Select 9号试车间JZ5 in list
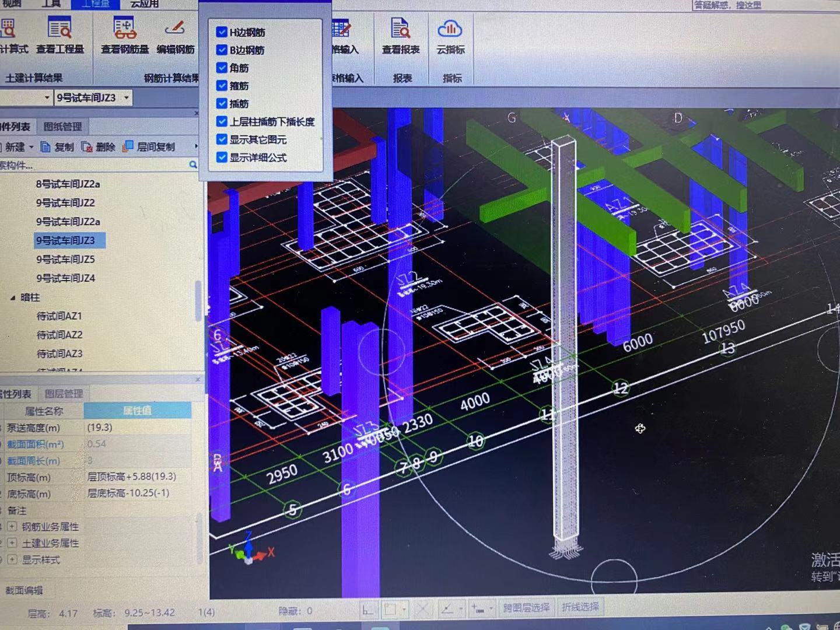This screenshot has width=840, height=630. click(x=65, y=259)
